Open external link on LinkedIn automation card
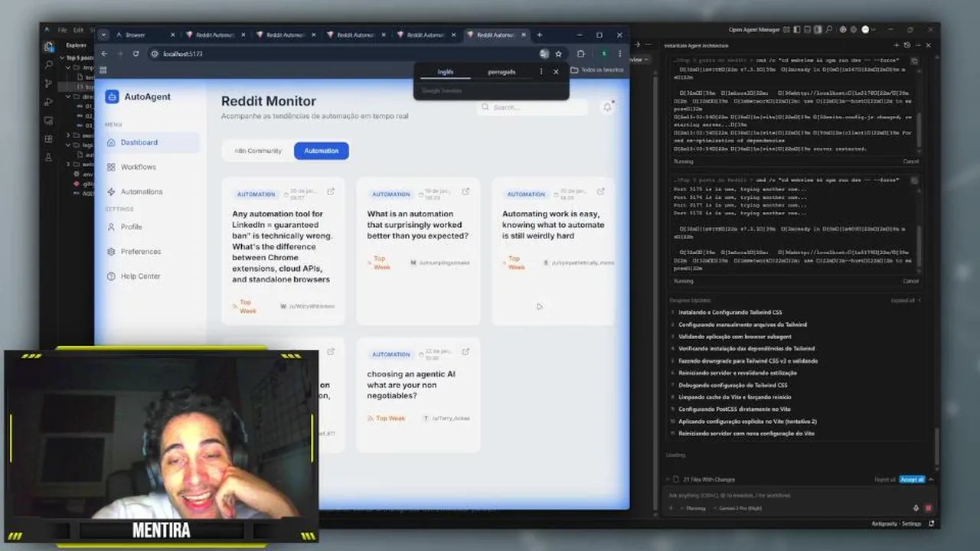The width and height of the screenshot is (980, 551). pyautogui.click(x=331, y=191)
